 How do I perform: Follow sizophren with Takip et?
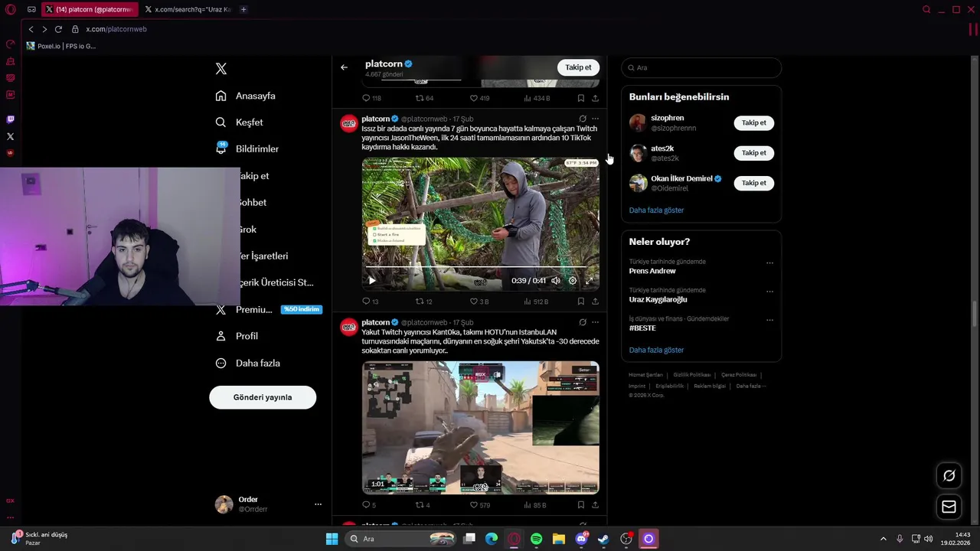coord(753,122)
